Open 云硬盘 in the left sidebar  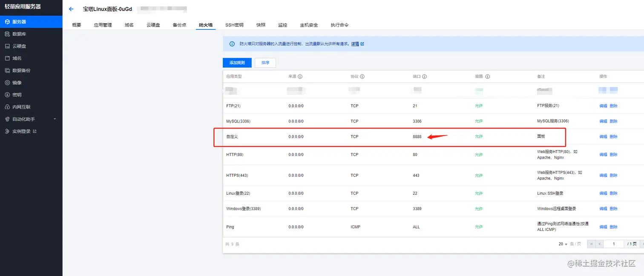[x=31, y=46]
